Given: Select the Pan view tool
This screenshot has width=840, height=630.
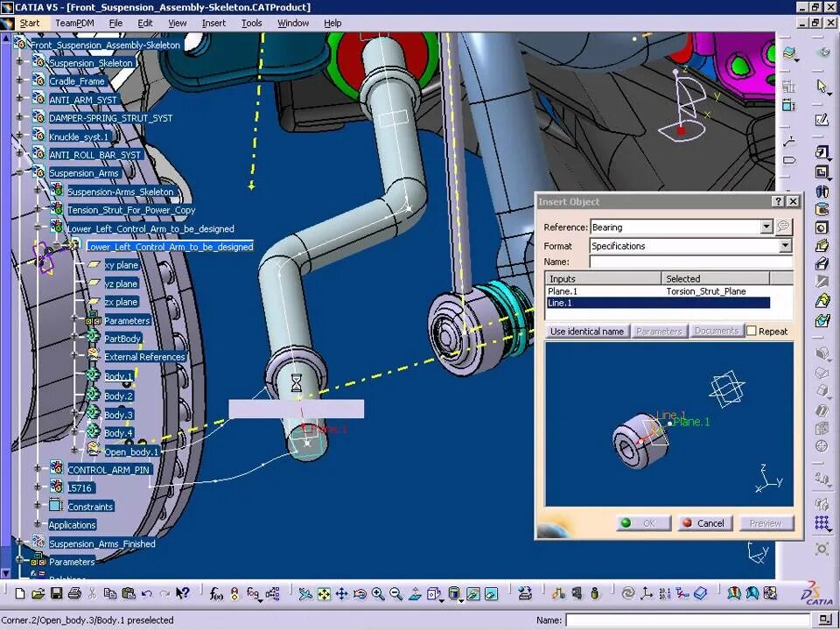Looking at the screenshot, I should click(342, 593).
